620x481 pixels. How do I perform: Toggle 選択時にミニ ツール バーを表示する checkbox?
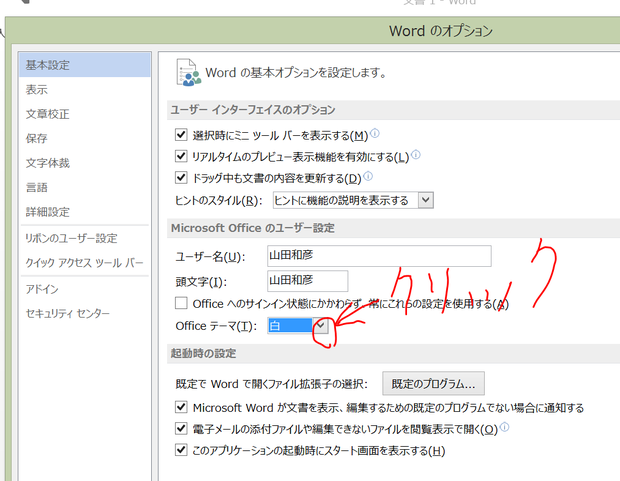181,134
